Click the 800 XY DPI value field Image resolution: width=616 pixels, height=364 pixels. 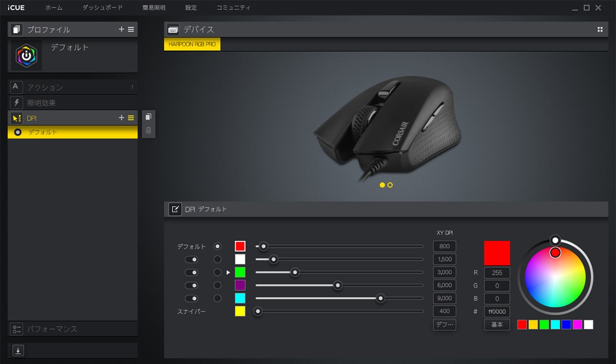point(445,247)
